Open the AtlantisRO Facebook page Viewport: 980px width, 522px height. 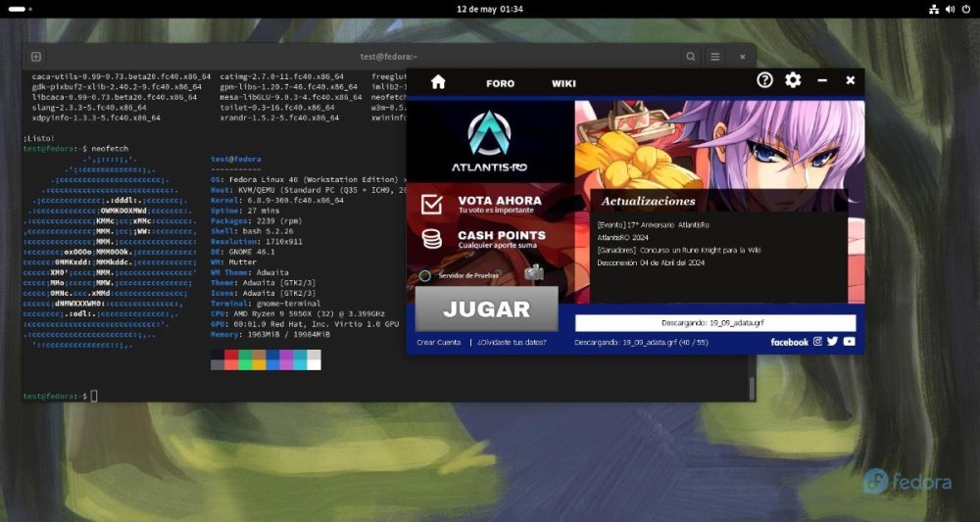[x=789, y=342]
